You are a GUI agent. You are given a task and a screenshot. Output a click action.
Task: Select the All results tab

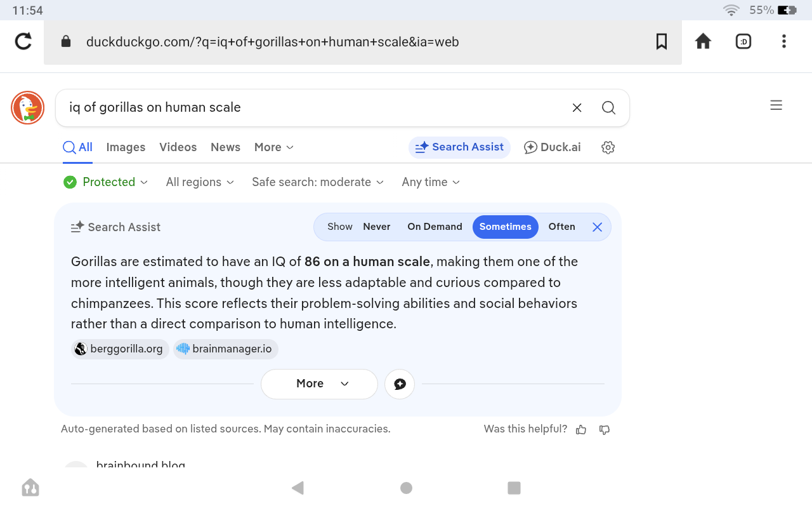tap(77, 147)
